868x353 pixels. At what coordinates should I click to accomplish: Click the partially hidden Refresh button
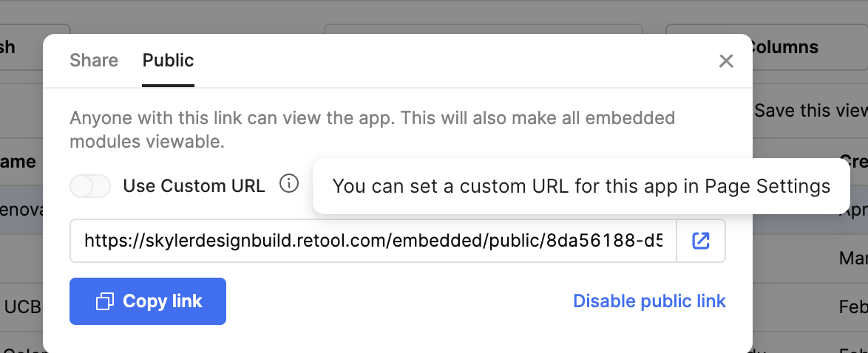click(x=21, y=47)
